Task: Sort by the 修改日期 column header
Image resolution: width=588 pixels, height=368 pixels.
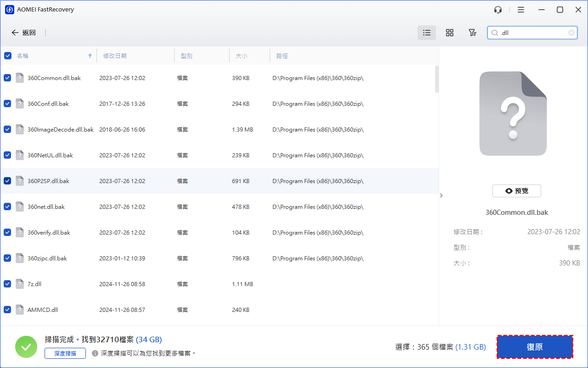Action: 115,56
